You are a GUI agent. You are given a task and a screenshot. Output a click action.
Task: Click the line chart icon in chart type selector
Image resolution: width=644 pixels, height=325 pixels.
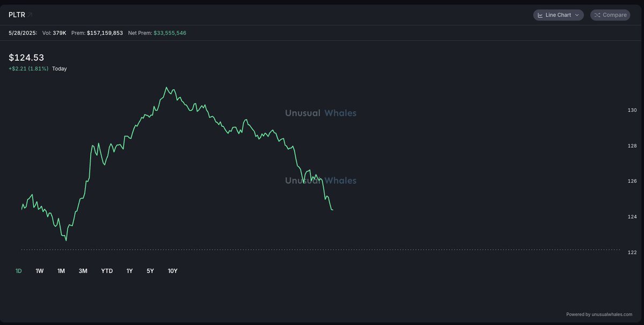540,15
